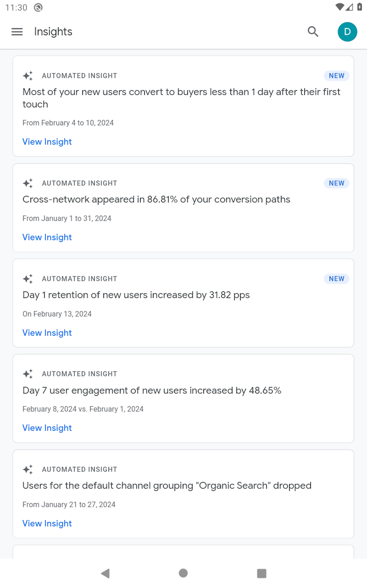
Task: Open the account avatar labeled D
Action: click(x=347, y=32)
